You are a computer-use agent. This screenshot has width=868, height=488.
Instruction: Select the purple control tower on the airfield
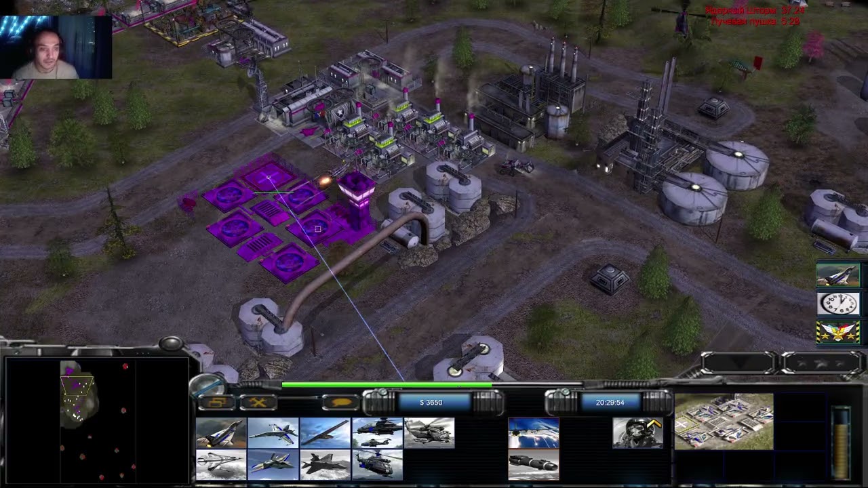pyautogui.click(x=357, y=201)
